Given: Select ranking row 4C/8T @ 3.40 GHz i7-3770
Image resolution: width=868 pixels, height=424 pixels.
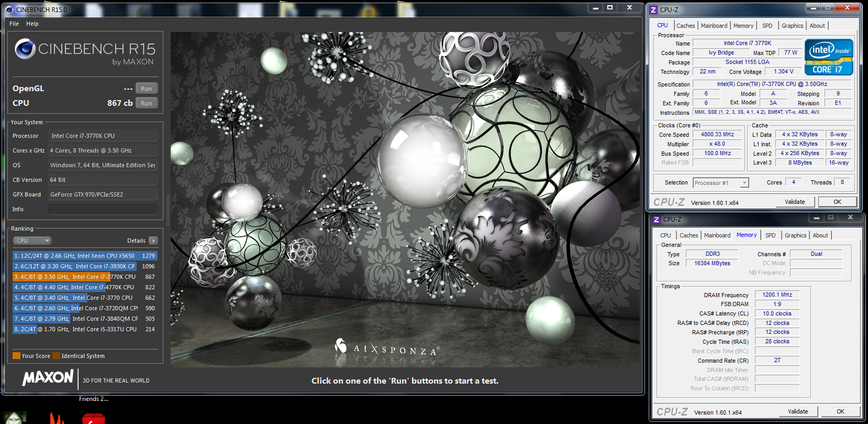Looking at the screenshot, I should 85,298.
